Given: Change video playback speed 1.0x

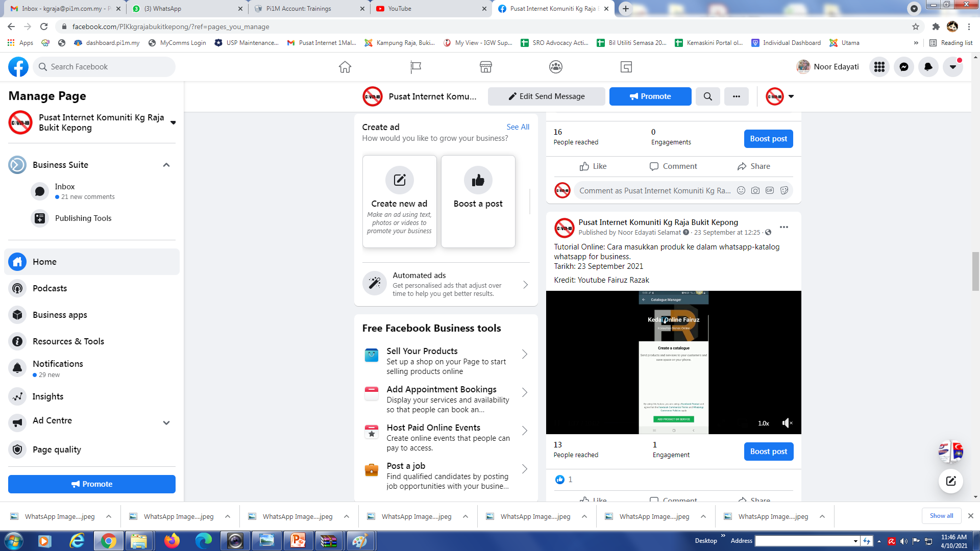Looking at the screenshot, I should tap(763, 423).
